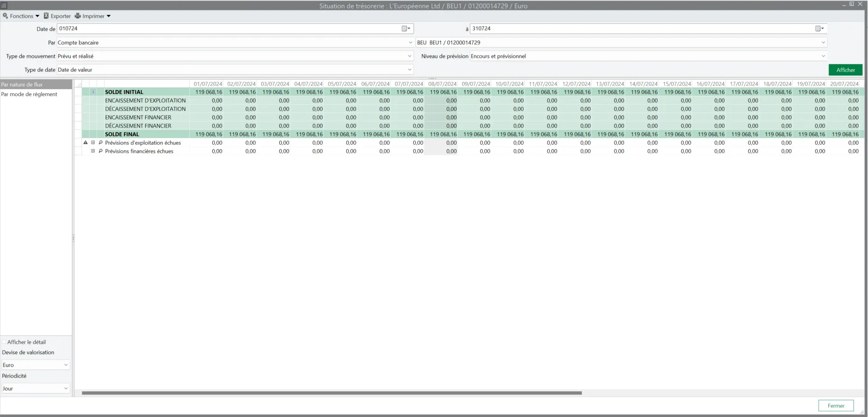Expand 'Prévisions d'exploitation échues' row
Screen dimensions: 868x417
pyautogui.click(x=93, y=142)
